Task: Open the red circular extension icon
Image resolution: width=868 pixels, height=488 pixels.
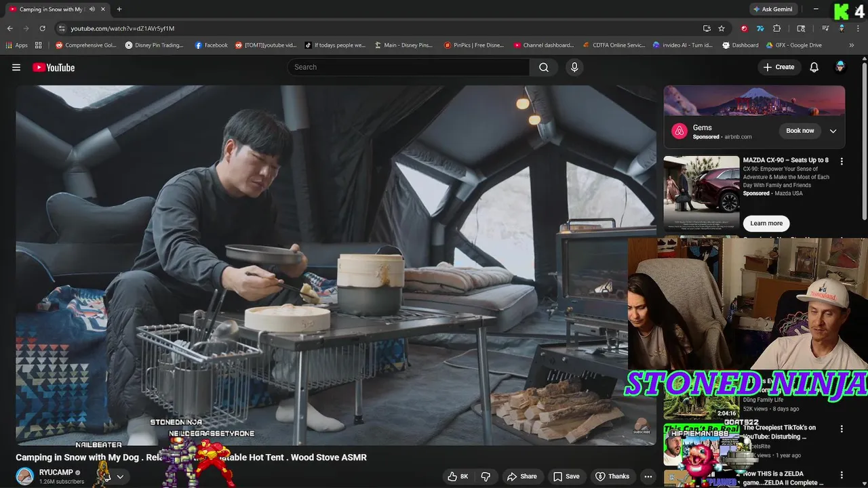Action: [745, 28]
